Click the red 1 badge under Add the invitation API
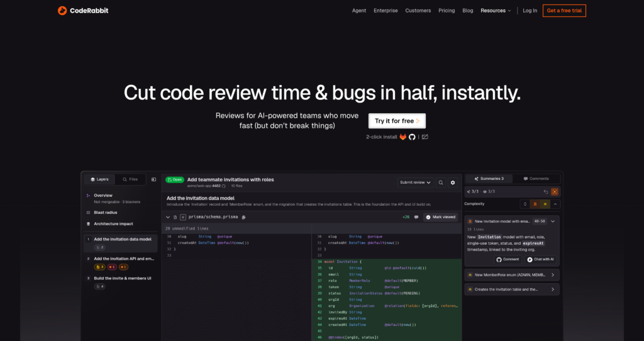644x341 pixels. point(112,267)
